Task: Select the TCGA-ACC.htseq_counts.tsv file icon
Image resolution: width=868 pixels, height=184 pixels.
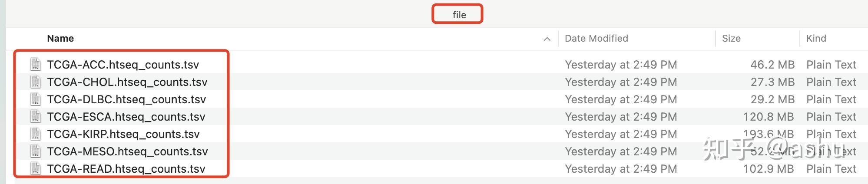Action: (x=36, y=64)
